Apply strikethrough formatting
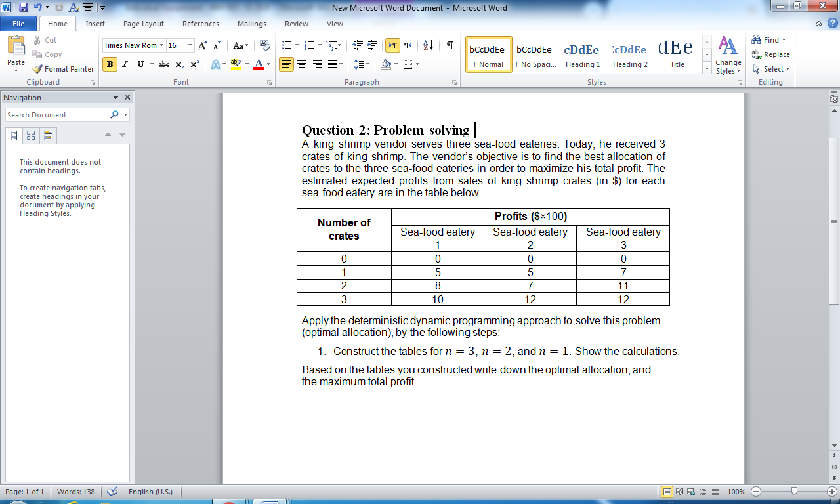The image size is (840, 504). 163,64
